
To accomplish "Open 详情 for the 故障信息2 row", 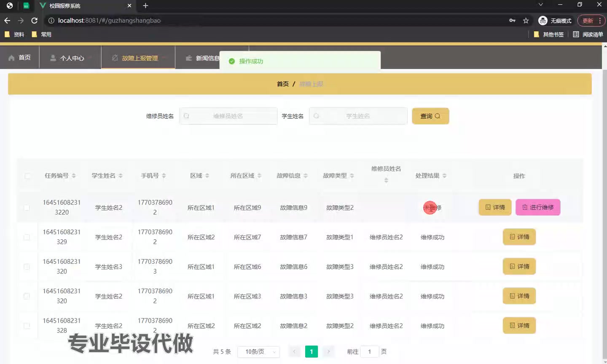I will click(519, 325).
